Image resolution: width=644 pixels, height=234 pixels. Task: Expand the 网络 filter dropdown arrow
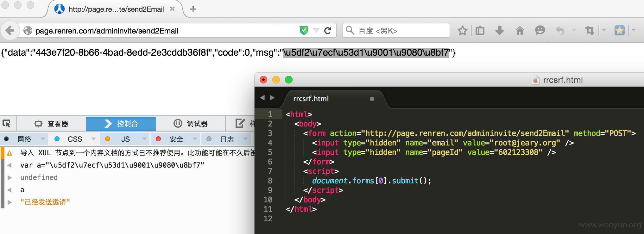tap(43, 139)
